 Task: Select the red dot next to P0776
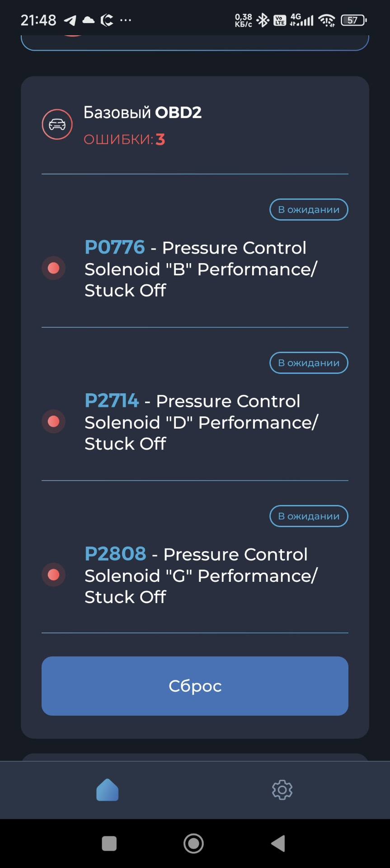coord(54,268)
